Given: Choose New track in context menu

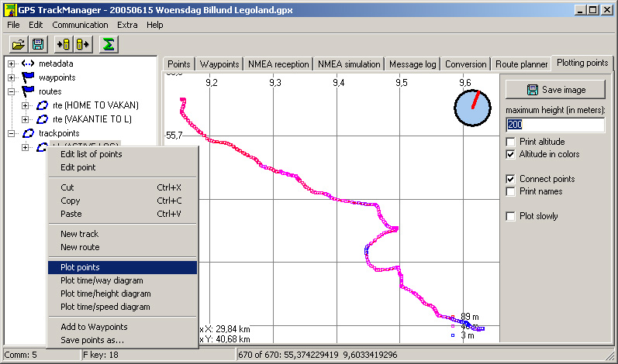Looking at the screenshot, I should pos(123,234).
